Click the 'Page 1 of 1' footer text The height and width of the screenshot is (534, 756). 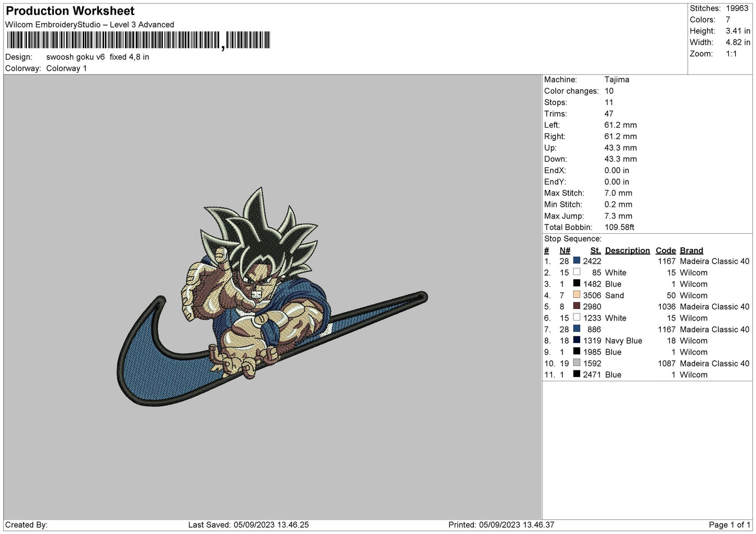(729, 525)
